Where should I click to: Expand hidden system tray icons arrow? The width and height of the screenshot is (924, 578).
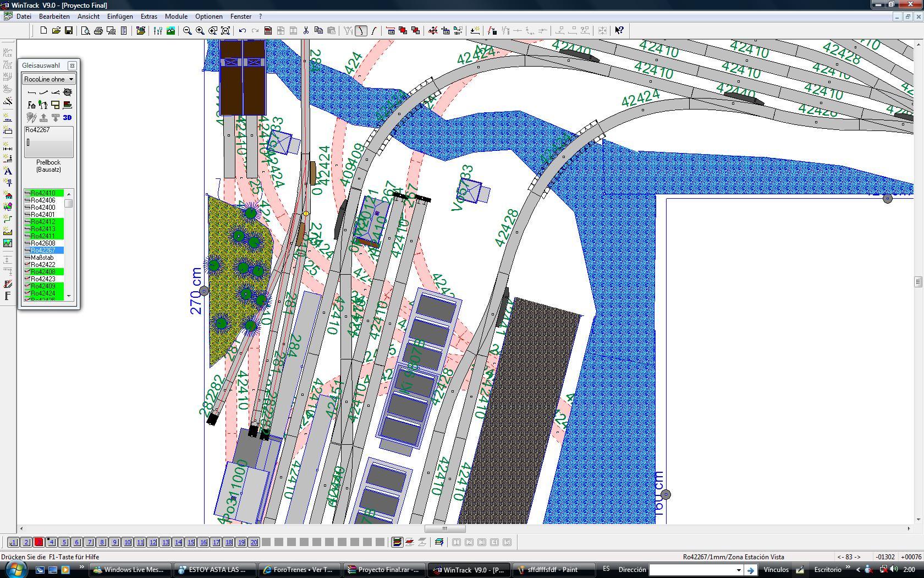tap(858, 570)
